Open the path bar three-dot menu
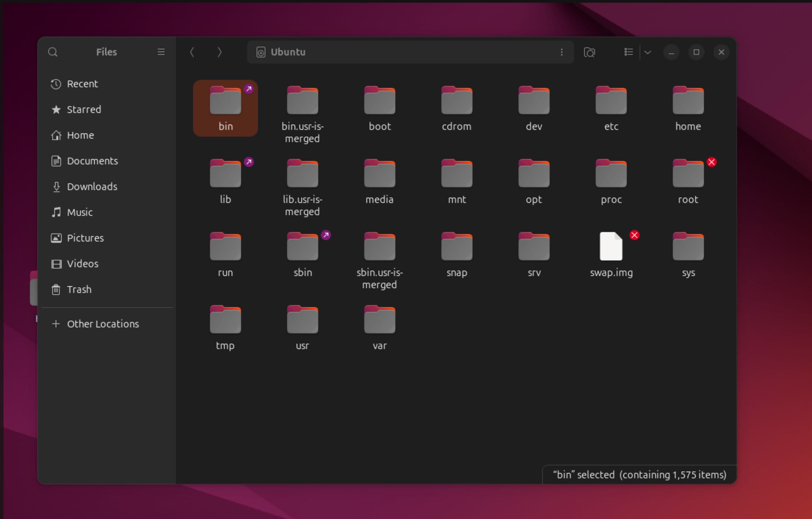 pyautogui.click(x=561, y=52)
